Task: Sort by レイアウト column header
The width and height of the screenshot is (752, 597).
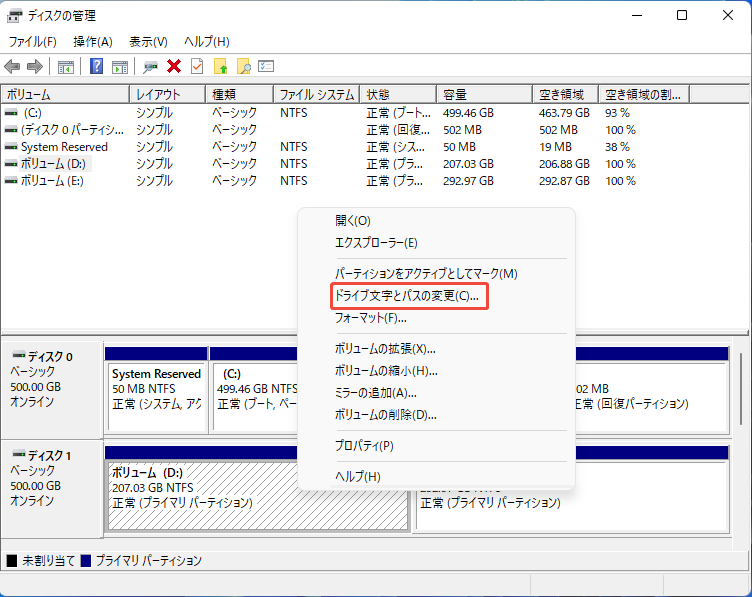Action: coord(167,94)
